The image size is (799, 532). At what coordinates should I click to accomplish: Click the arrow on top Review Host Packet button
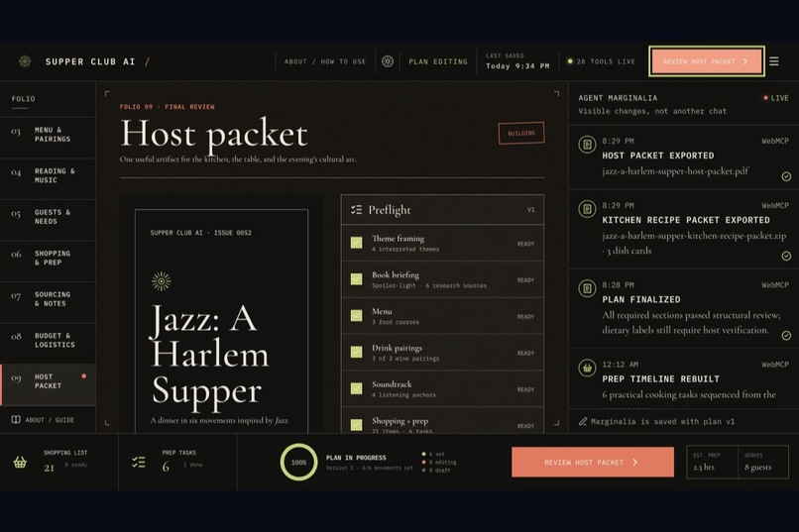745,61
